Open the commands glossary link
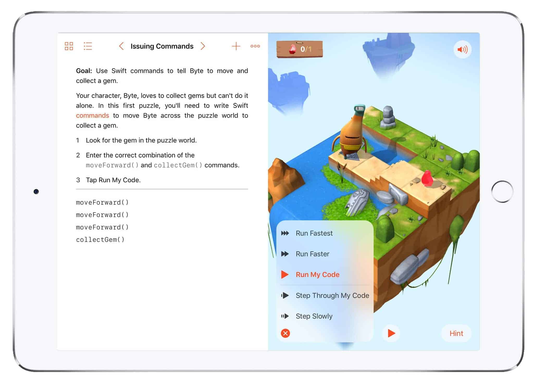The image size is (535, 392). point(92,115)
